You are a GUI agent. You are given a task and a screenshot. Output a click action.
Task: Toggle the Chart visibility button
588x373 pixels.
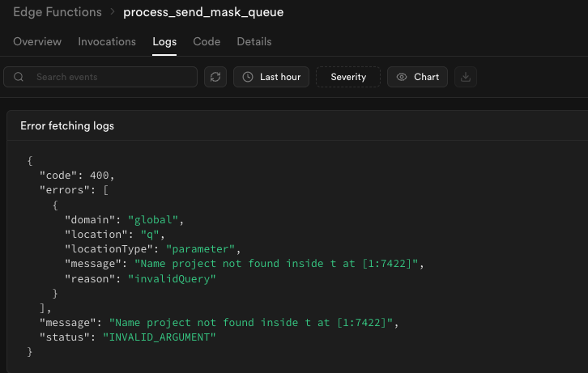click(x=417, y=77)
